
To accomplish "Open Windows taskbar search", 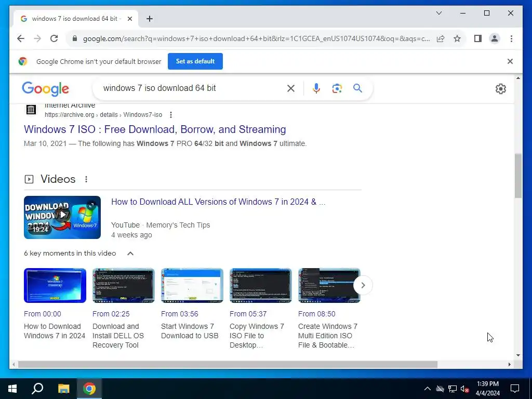I will (x=37, y=389).
